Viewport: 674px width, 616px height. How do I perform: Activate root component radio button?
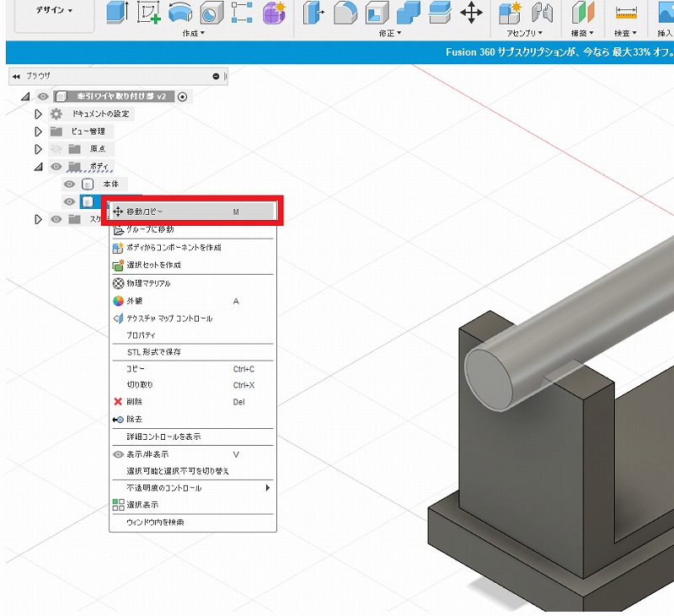pyautogui.click(x=183, y=96)
